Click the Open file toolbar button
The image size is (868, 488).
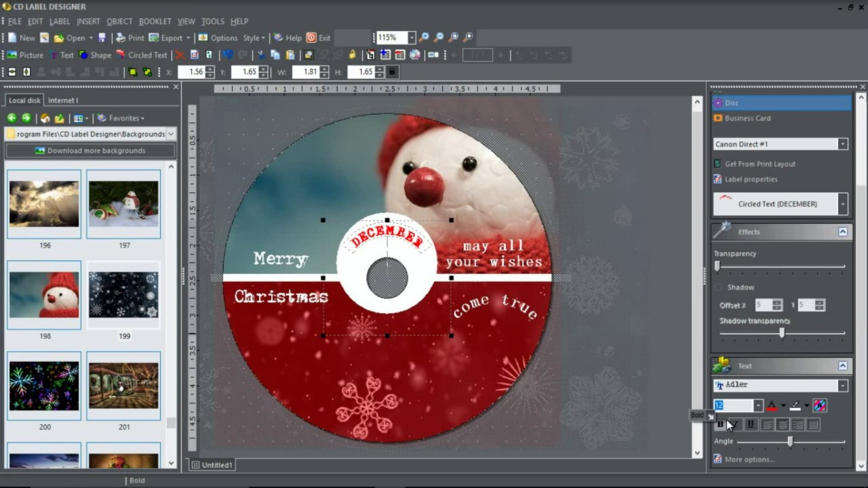(x=69, y=38)
